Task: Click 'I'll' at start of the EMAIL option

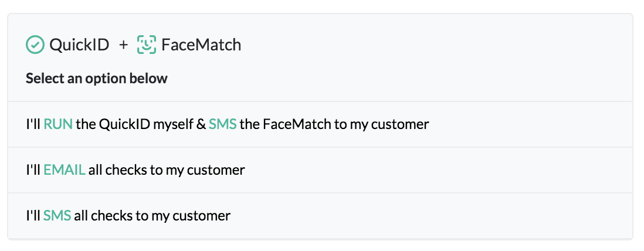Action: pyautogui.click(x=33, y=170)
